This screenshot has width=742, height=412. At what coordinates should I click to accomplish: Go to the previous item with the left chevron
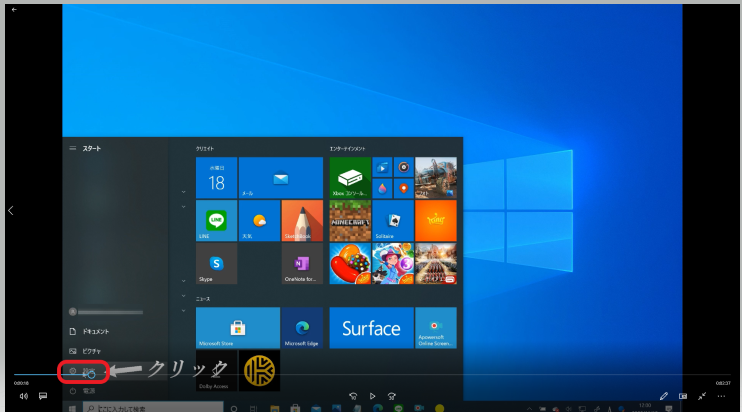(10, 211)
